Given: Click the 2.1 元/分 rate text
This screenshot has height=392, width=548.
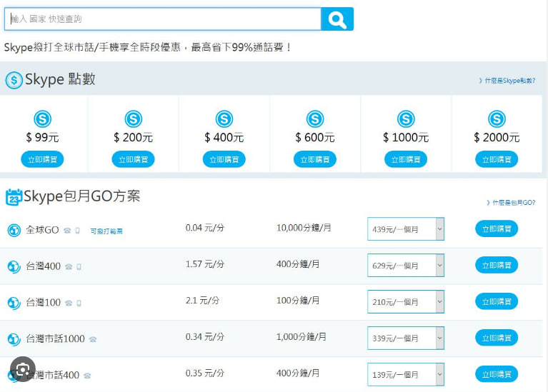Looking at the screenshot, I should tap(202, 301).
